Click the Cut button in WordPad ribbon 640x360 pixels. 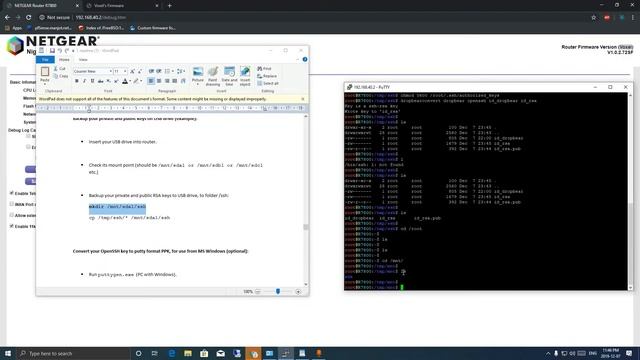point(60,69)
